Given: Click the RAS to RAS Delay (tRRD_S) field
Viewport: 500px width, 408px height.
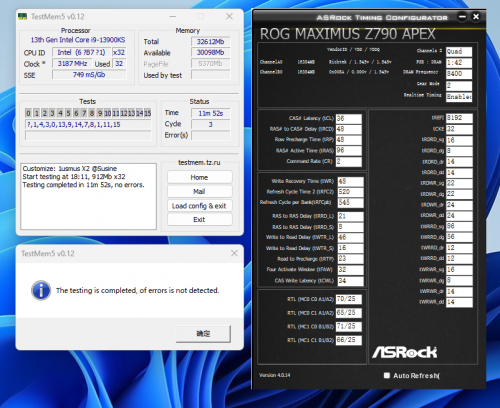Looking at the screenshot, I should point(350,227).
